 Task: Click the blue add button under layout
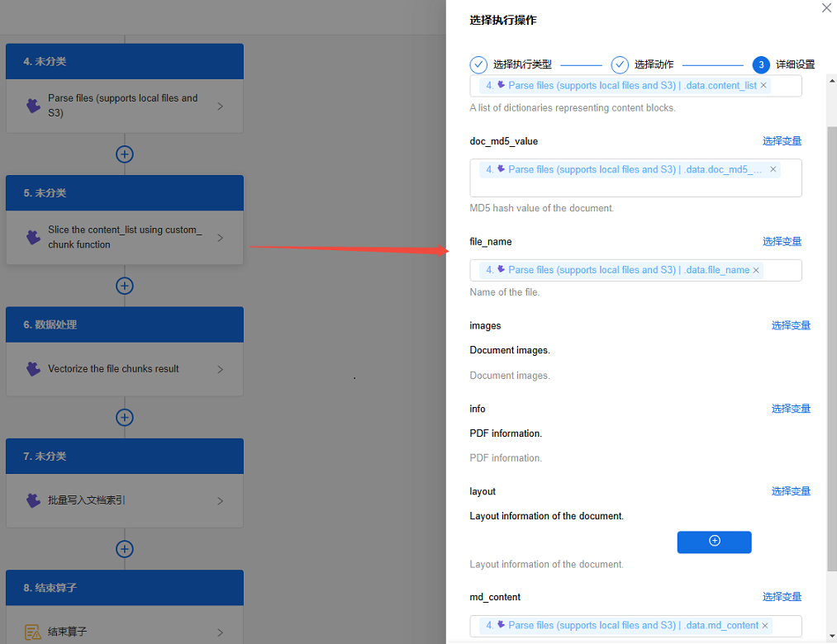coord(714,542)
